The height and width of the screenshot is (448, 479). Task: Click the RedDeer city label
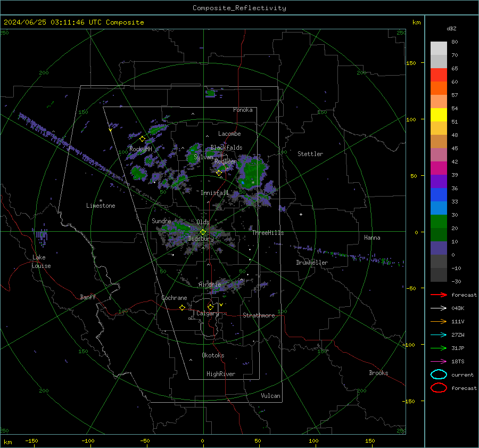point(226,161)
